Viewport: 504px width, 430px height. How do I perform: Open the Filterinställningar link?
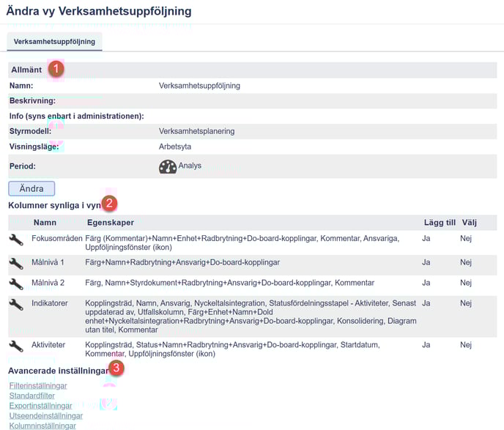tap(38, 386)
